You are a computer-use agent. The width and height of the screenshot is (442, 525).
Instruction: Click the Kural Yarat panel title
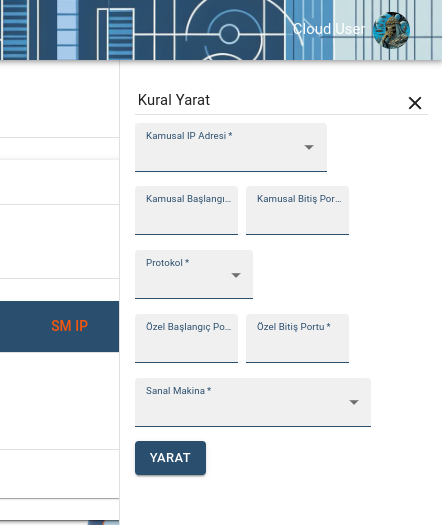click(174, 100)
